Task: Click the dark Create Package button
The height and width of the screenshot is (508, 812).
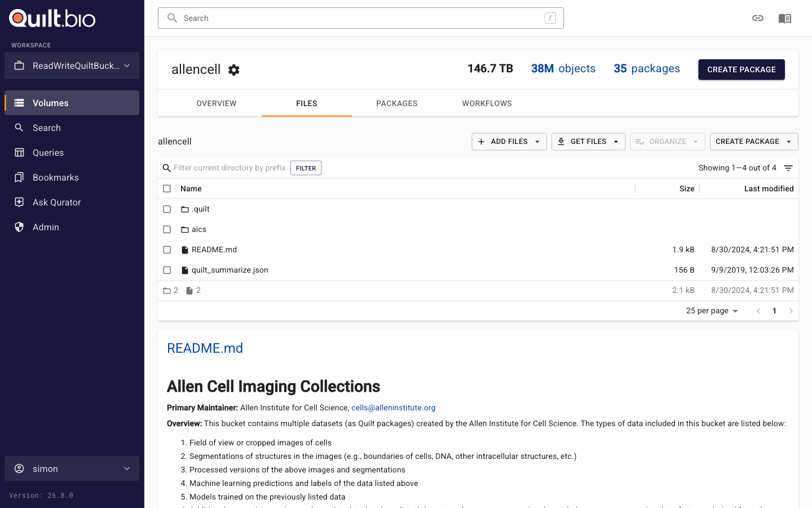Action: pyautogui.click(x=742, y=69)
